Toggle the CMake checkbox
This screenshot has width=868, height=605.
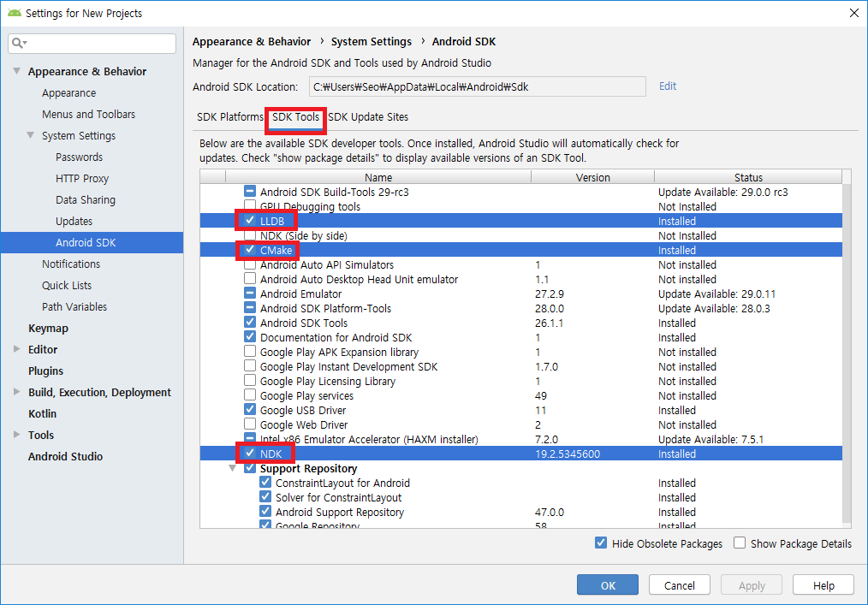pyautogui.click(x=250, y=250)
